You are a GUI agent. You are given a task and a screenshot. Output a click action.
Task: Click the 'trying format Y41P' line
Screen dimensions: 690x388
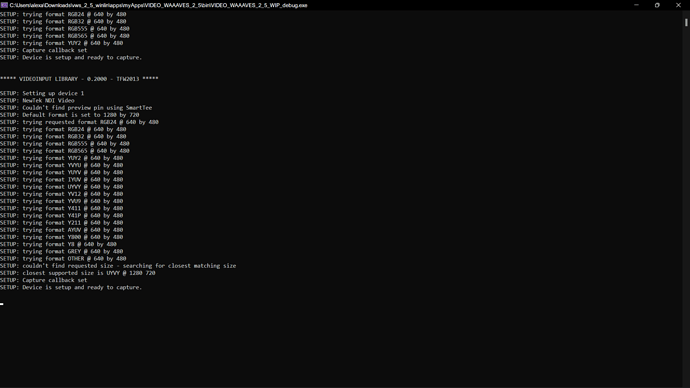[x=62, y=216]
